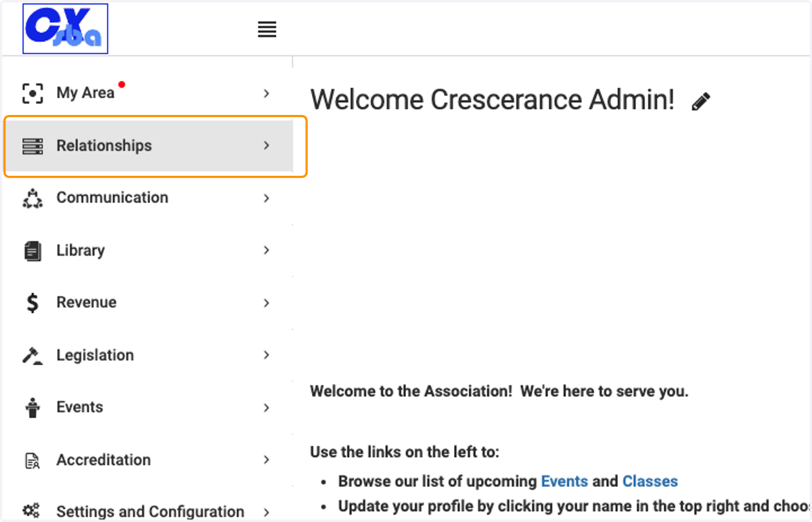Select Relationships in the sidebar
Screen dimensions: 812x522
[149, 145]
